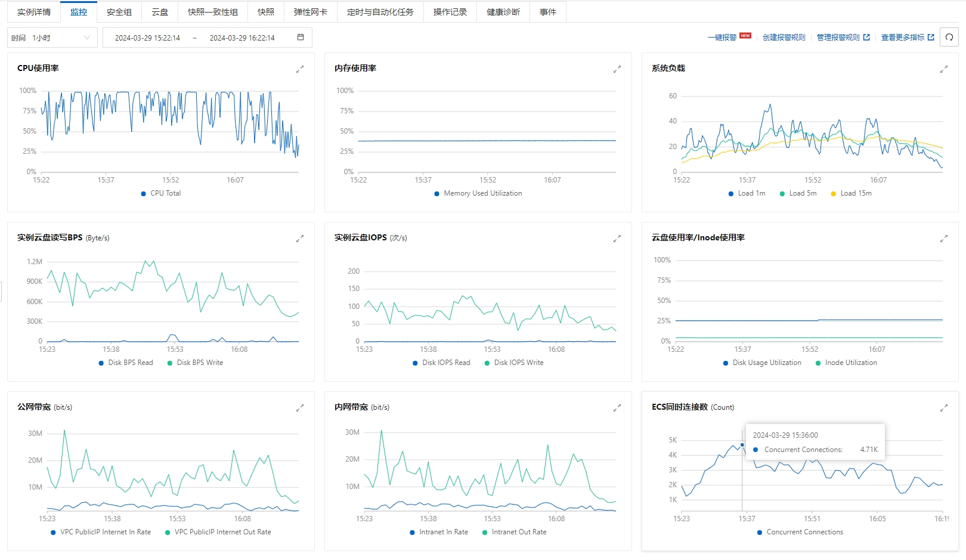This screenshot has width=966, height=560.
Task: Open the 时间 1小时 range dropdown
Action: point(52,38)
